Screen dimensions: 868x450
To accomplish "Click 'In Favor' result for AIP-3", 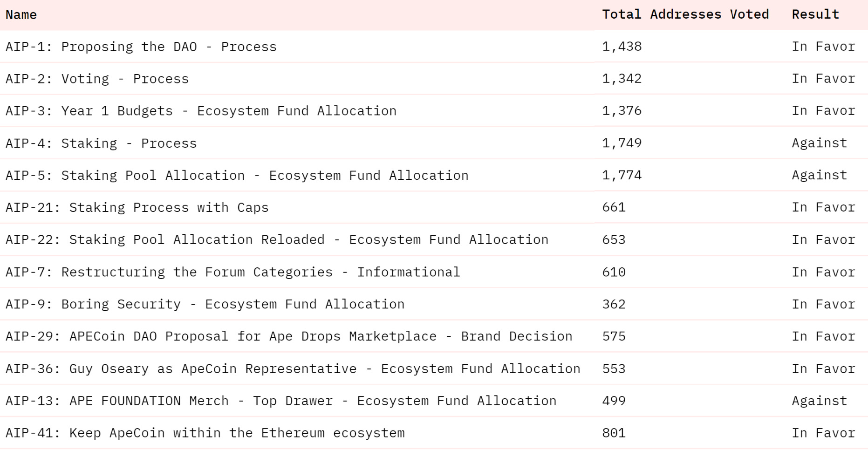I will coord(824,111).
